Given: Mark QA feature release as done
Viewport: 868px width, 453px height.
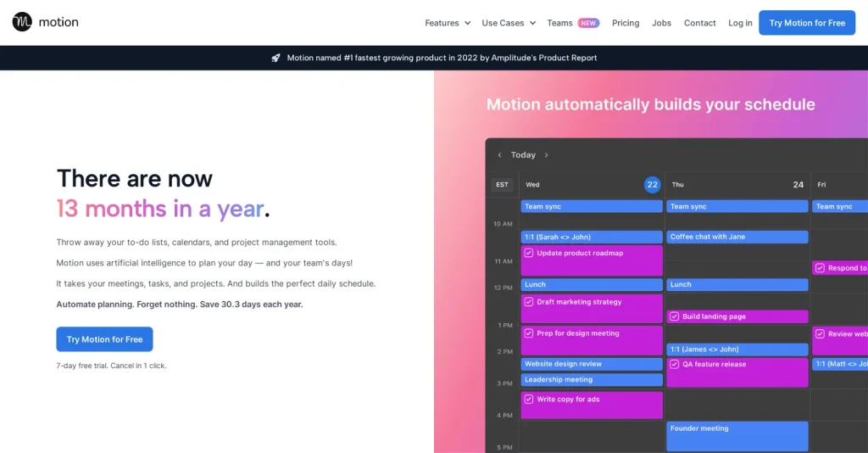Looking at the screenshot, I should [x=675, y=364].
